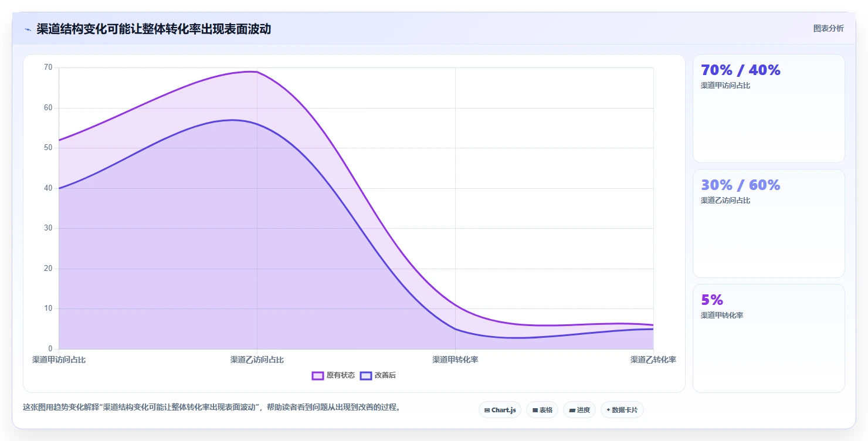The width and height of the screenshot is (868, 441).
Task: Select the 表格 tag
Action: point(542,410)
